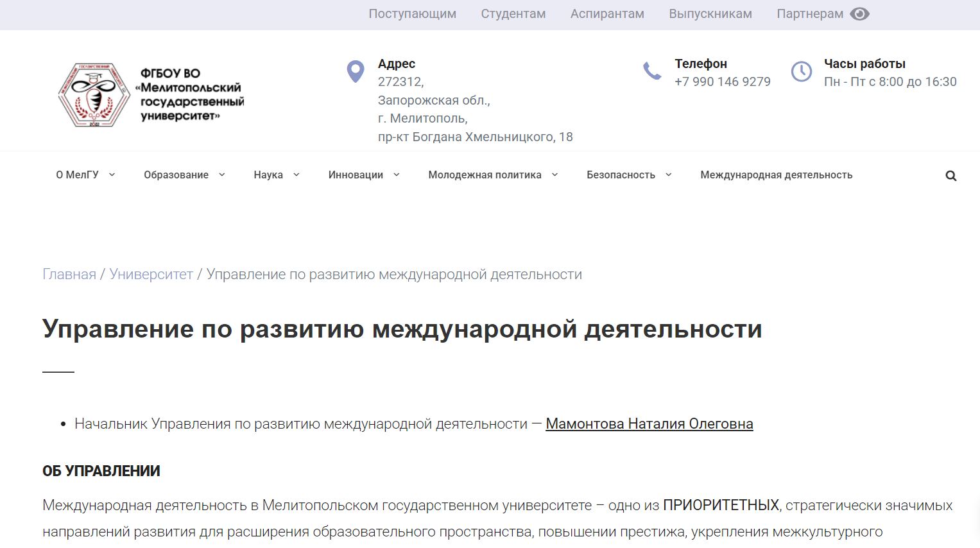Click the Университет breadcrumb link
Viewport: 980px width, 548px height.
coord(151,274)
